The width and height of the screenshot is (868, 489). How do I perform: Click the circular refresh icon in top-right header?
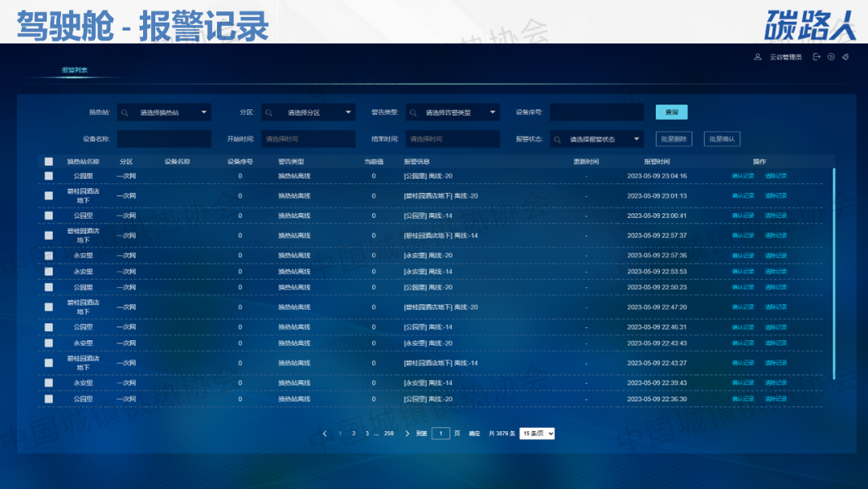(x=831, y=57)
